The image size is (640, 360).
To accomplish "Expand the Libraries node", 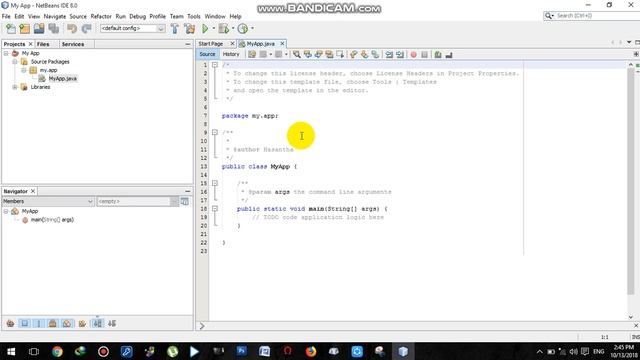I will (x=15, y=87).
